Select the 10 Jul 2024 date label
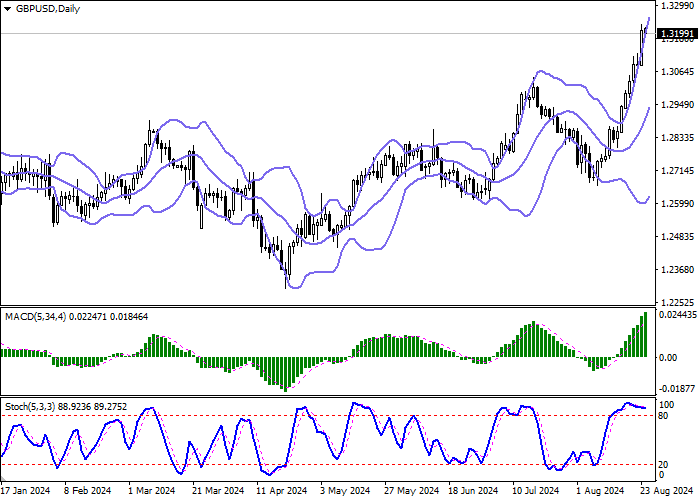Image resolution: width=700 pixels, height=500 pixels. [x=535, y=491]
